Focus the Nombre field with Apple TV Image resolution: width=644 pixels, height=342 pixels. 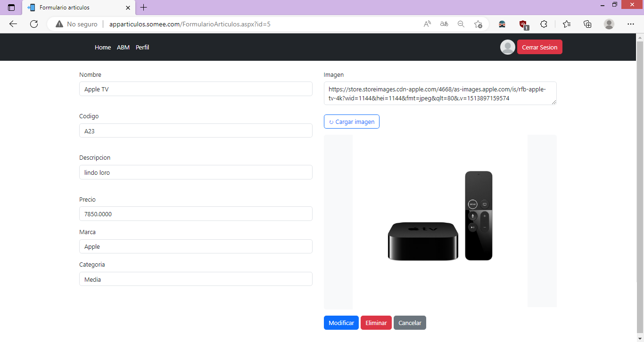196,89
